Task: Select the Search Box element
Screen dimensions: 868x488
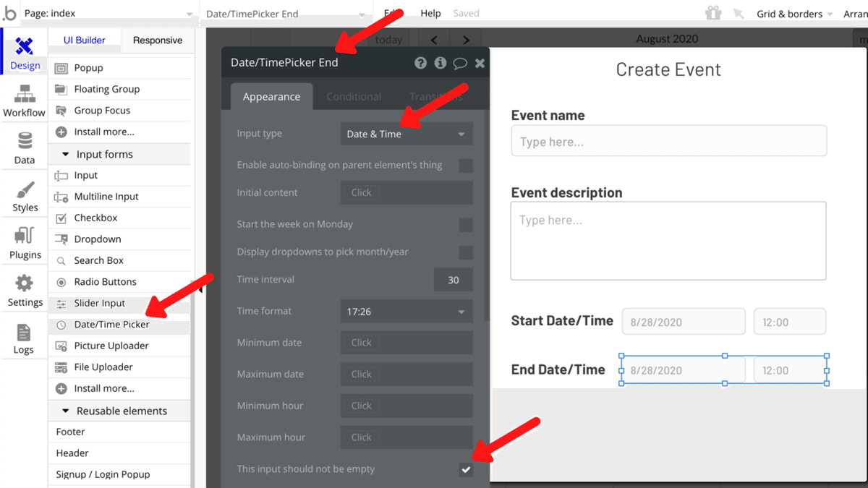Action: click(120, 260)
